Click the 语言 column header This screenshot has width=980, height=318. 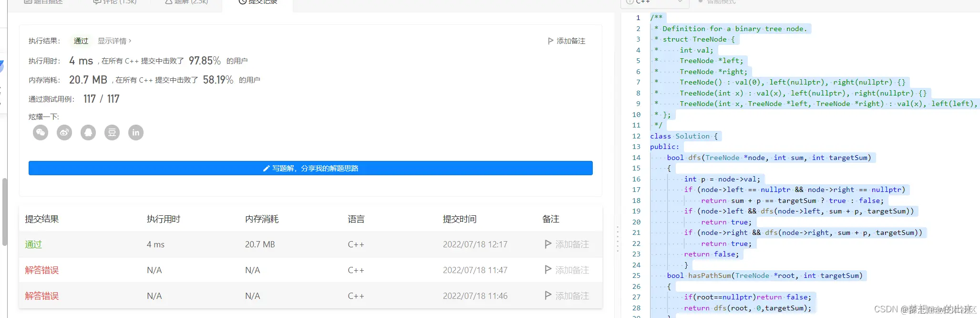356,219
